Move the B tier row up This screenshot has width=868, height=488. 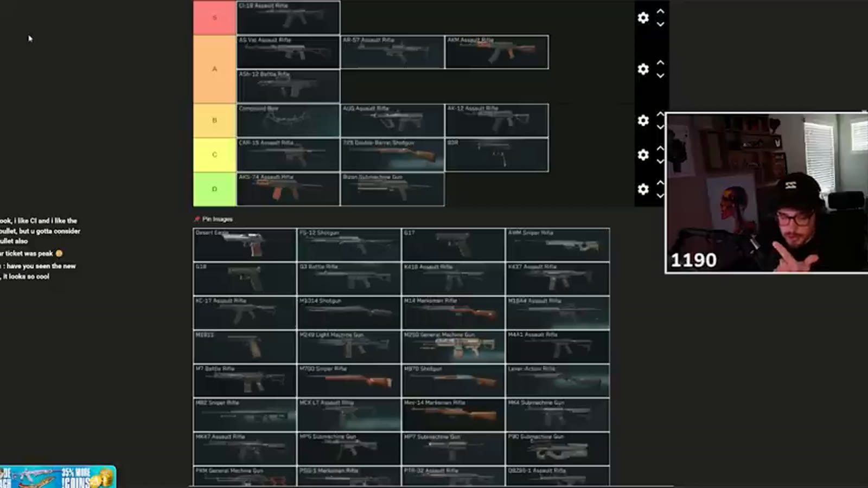pos(660,114)
